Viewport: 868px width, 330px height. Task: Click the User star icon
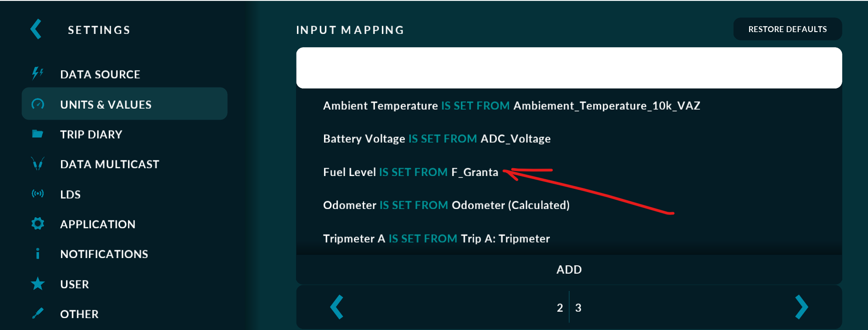pos(38,284)
